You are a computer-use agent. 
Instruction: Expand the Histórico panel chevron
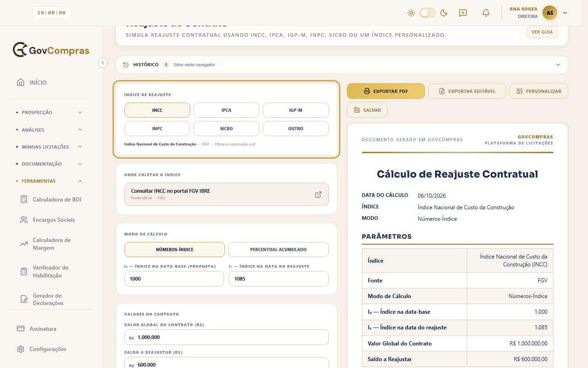pos(558,65)
